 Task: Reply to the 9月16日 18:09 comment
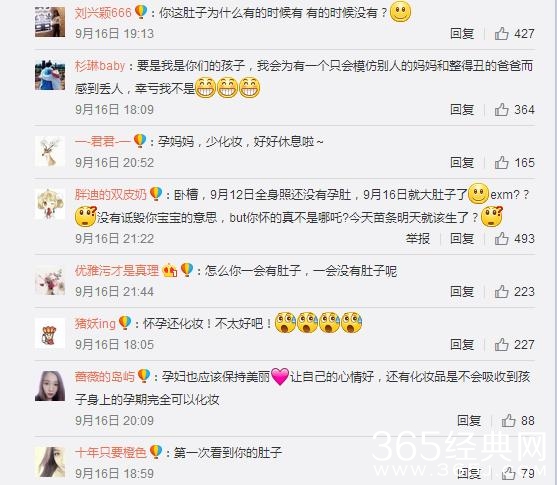(x=462, y=109)
